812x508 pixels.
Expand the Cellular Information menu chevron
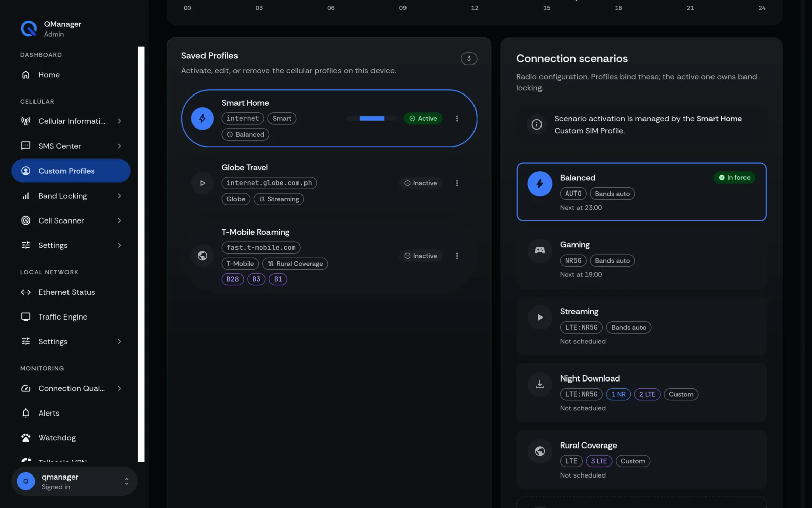pyautogui.click(x=119, y=121)
